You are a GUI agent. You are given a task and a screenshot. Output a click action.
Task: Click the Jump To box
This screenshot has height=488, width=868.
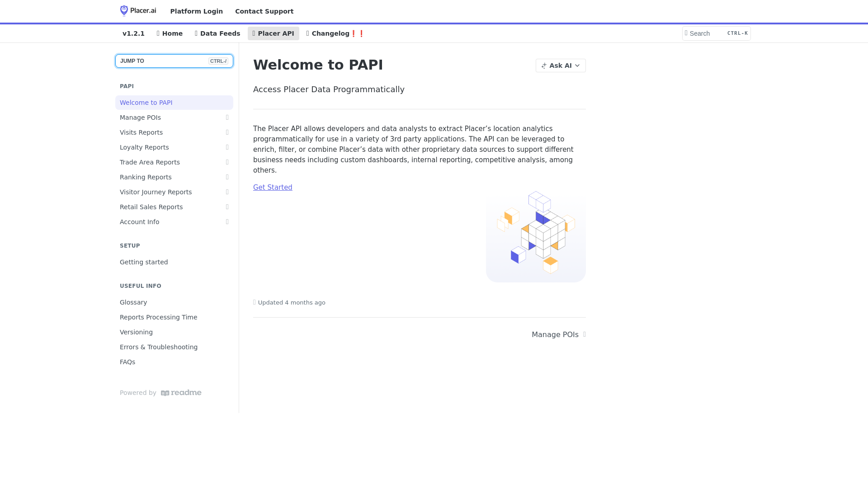174,61
